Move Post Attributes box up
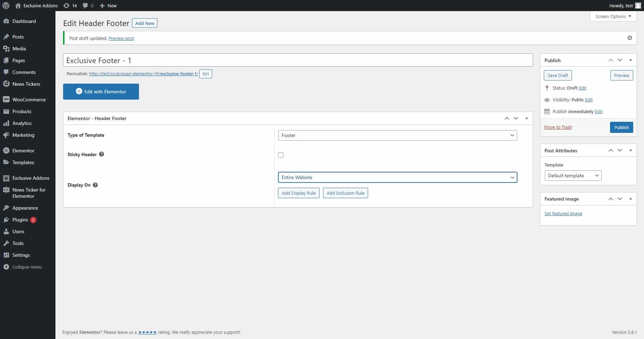Viewport: 644px width, 339px height. tap(611, 150)
